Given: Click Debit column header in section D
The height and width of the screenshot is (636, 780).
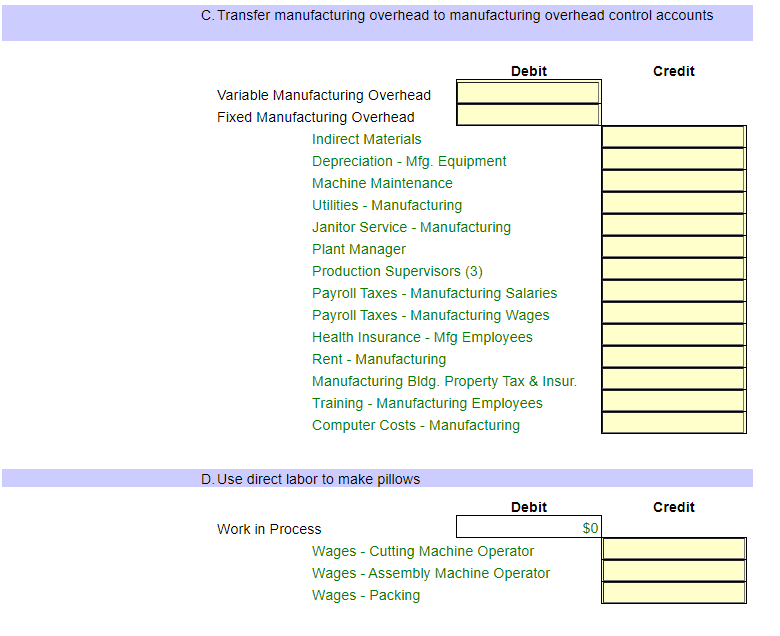Looking at the screenshot, I should [x=529, y=507].
